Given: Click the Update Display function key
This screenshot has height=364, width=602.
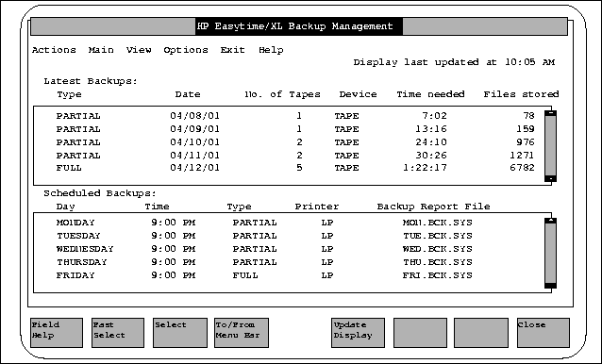Looking at the screenshot, I should (358, 333).
